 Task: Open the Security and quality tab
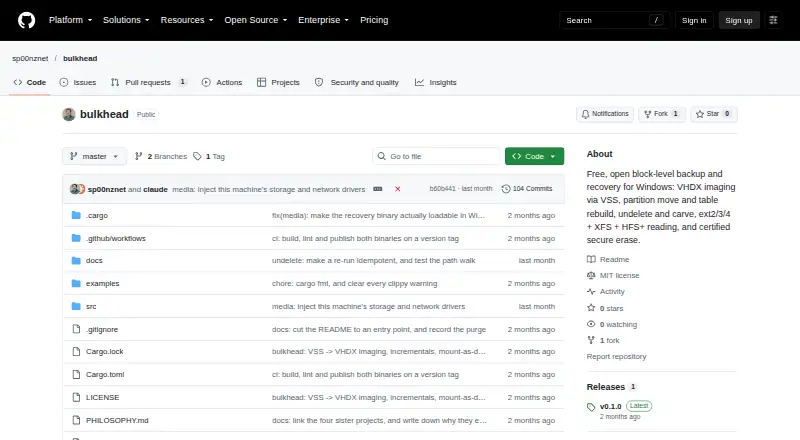click(x=357, y=82)
